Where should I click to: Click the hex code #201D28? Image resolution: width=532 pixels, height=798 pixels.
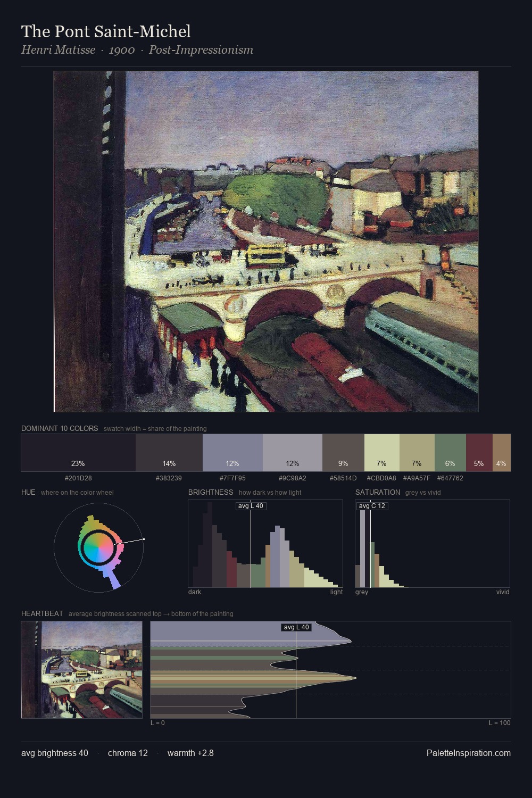click(78, 478)
